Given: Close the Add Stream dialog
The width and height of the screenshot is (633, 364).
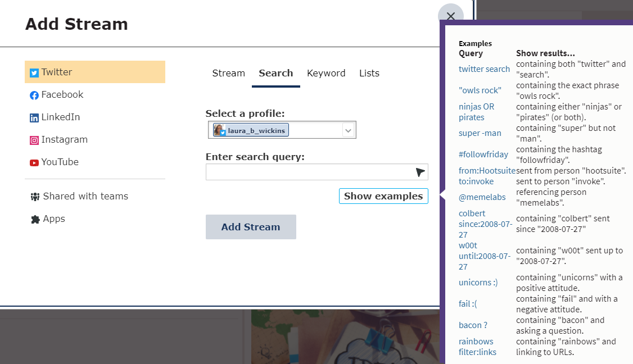Looking at the screenshot, I should click(x=450, y=16).
